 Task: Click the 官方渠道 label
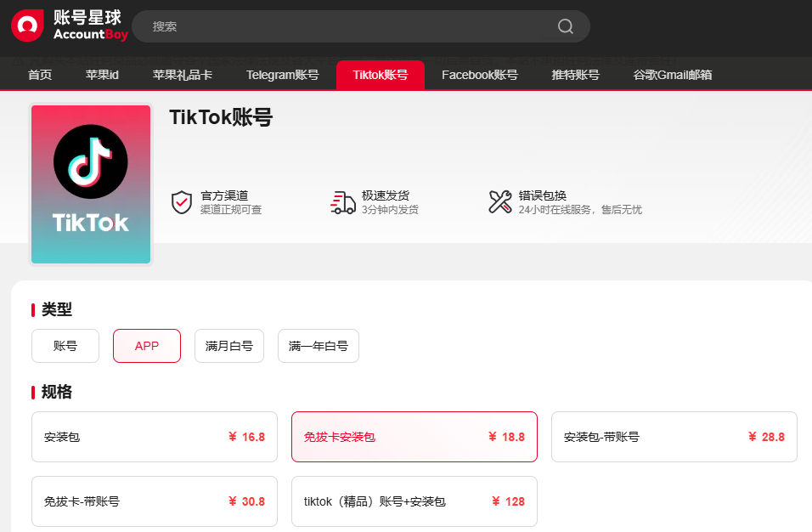(x=224, y=195)
